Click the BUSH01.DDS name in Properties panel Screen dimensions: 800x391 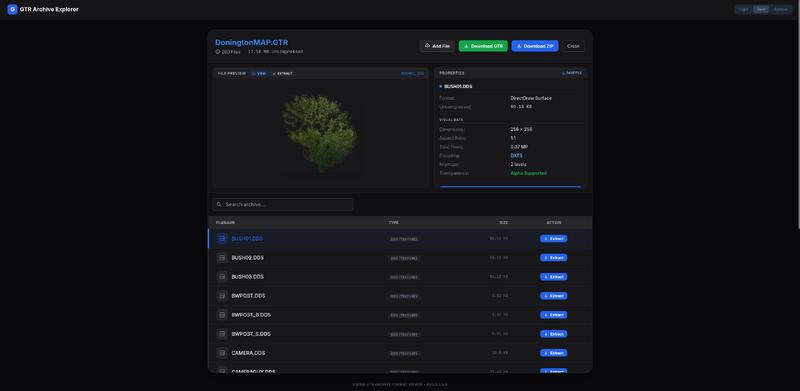(x=458, y=86)
